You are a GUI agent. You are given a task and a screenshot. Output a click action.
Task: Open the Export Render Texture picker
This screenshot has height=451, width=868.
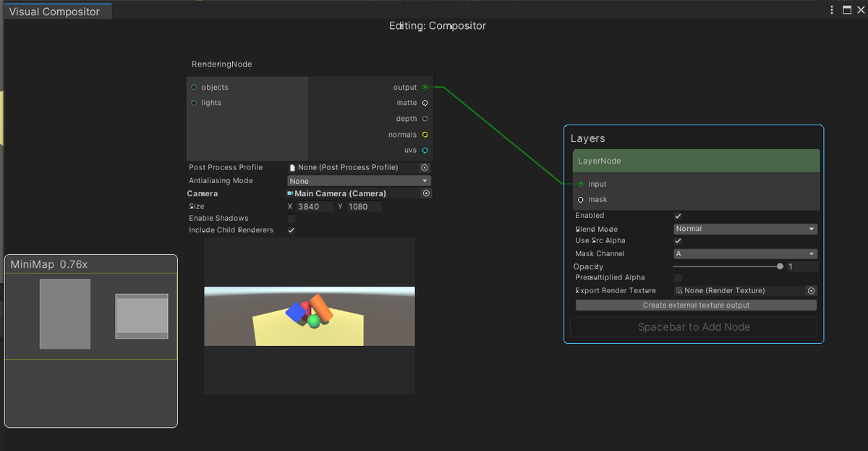coord(811,290)
